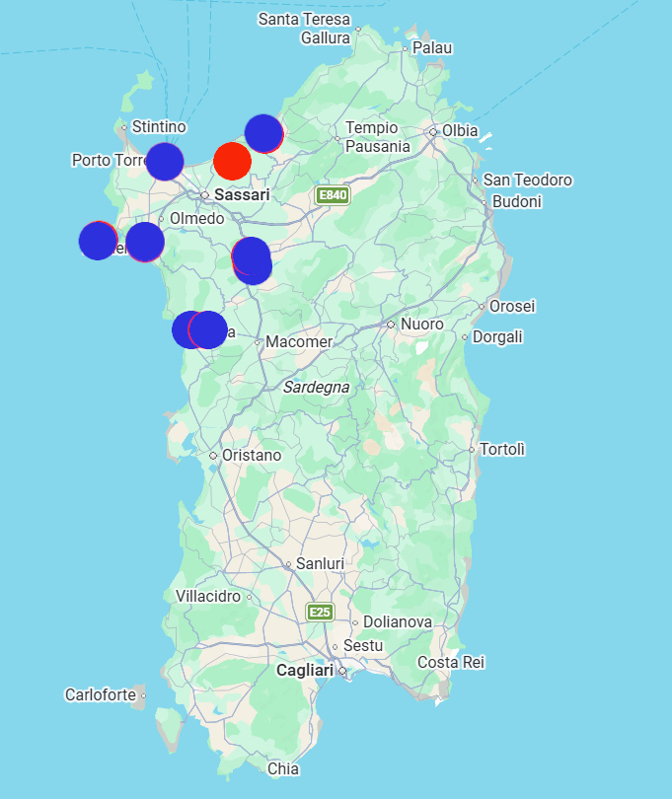Click the blue marker pair west of Macomer
Viewport: 672px width, 799px height.
pyautogui.click(x=199, y=329)
